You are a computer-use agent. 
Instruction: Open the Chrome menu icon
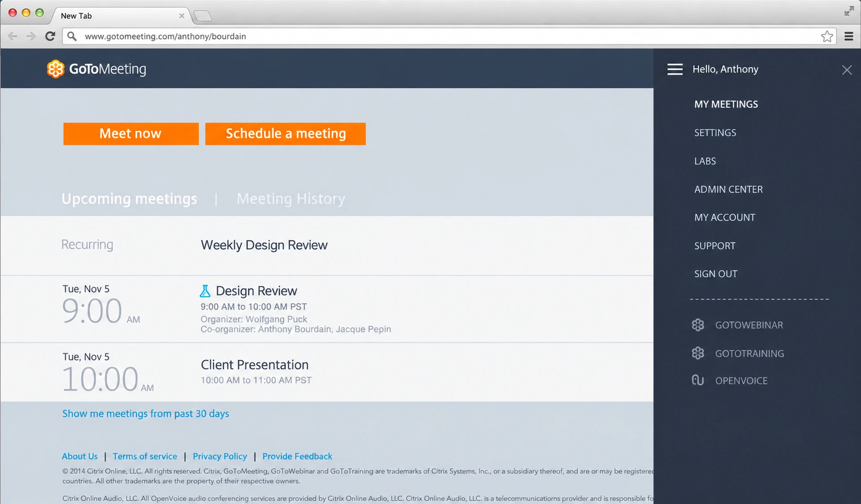coord(848,36)
